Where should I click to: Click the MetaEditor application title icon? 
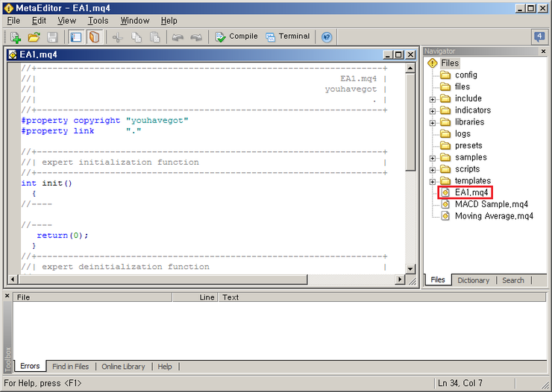point(8,8)
